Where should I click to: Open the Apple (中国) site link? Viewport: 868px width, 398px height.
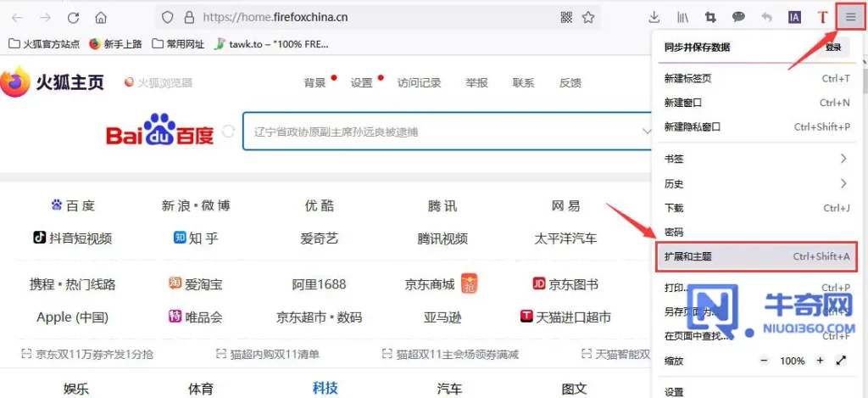[x=73, y=317]
